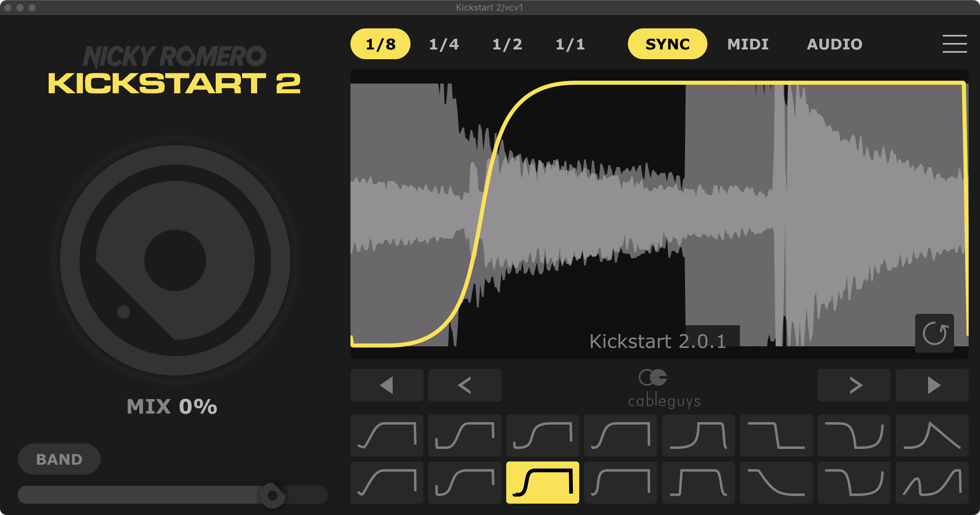Switch to AUDIO trigger mode

[x=834, y=44]
